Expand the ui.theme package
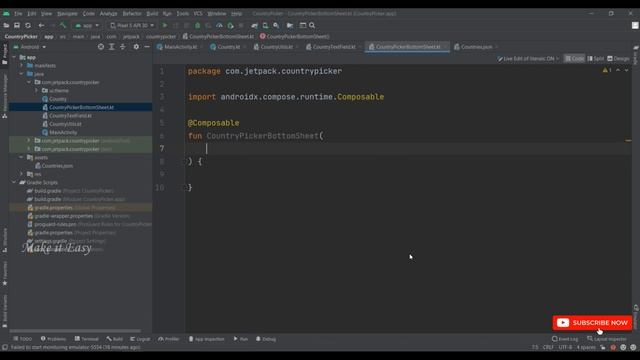 pos(37,91)
